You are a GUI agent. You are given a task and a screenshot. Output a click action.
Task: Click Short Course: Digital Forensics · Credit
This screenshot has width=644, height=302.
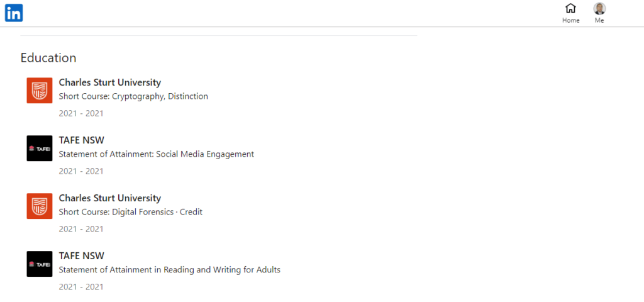click(131, 212)
